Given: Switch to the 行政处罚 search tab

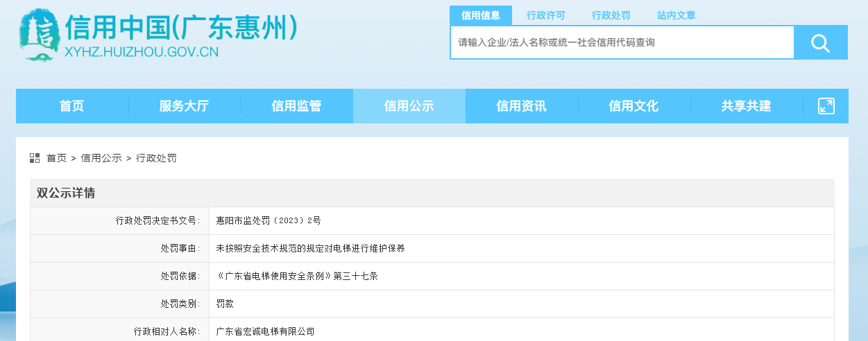Looking at the screenshot, I should point(611,15).
